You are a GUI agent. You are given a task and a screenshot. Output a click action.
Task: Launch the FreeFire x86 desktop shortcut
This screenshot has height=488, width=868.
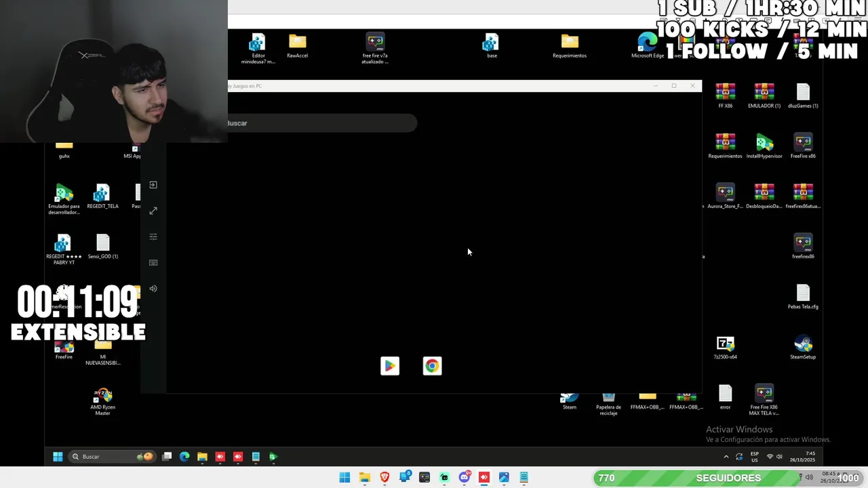[x=803, y=146]
